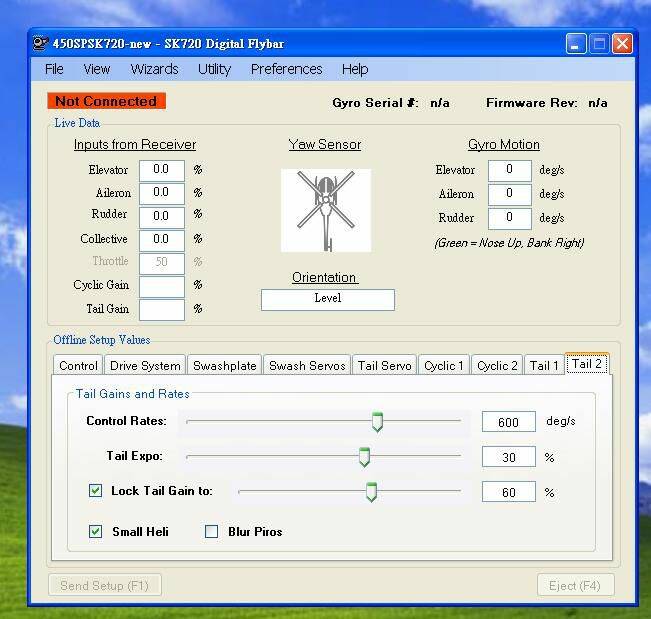
Task: Close the SK720 Digital Flybar window
Action: point(622,44)
